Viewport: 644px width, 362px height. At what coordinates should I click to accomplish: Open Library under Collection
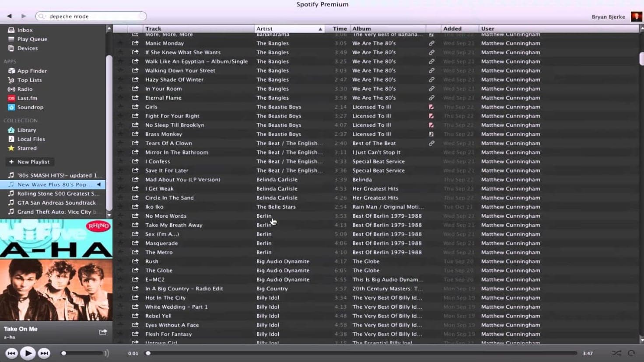pos(27,130)
